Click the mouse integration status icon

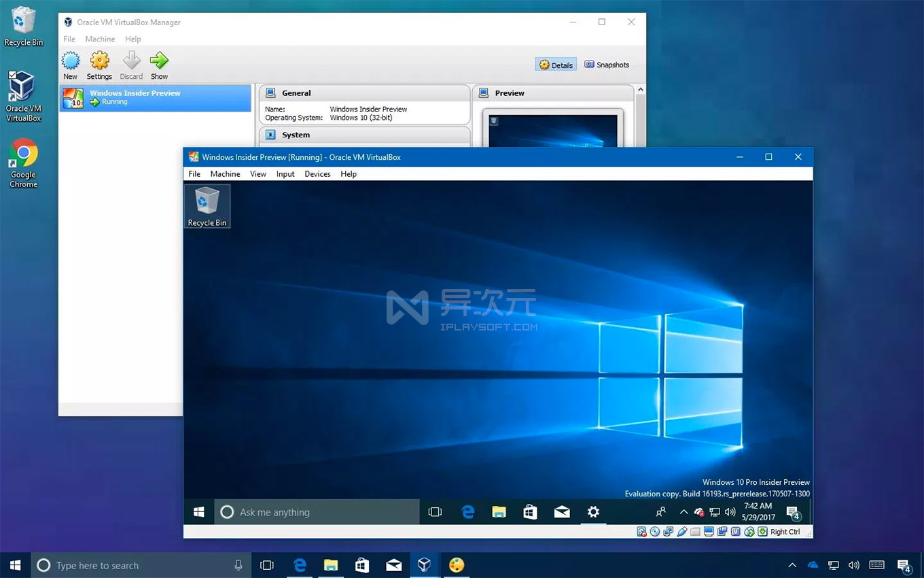click(x=749, y=532)
